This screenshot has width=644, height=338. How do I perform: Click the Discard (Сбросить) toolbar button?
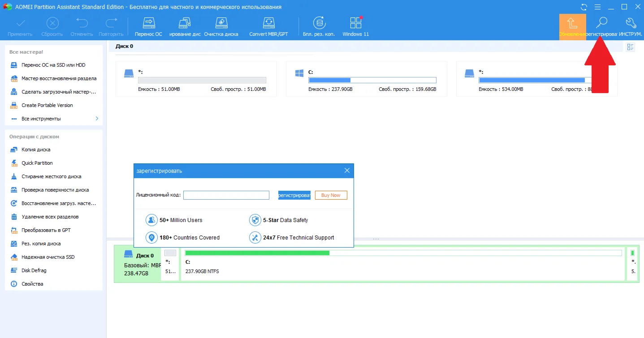52,27
